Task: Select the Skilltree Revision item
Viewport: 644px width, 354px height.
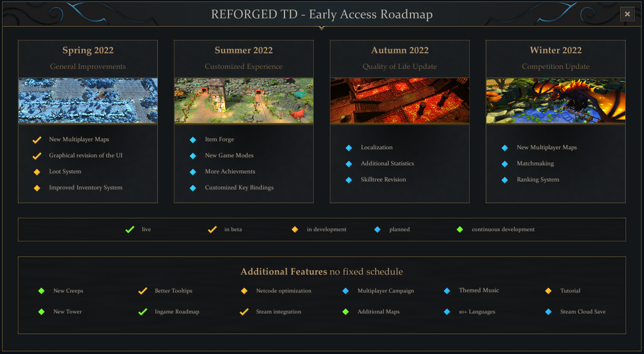Action: [383, 179]
